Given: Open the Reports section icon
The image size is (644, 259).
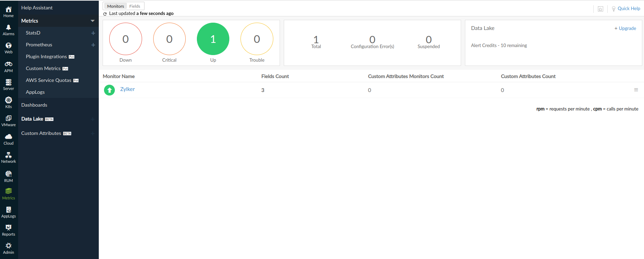Looking at the screenshot, I should [8, 230].
